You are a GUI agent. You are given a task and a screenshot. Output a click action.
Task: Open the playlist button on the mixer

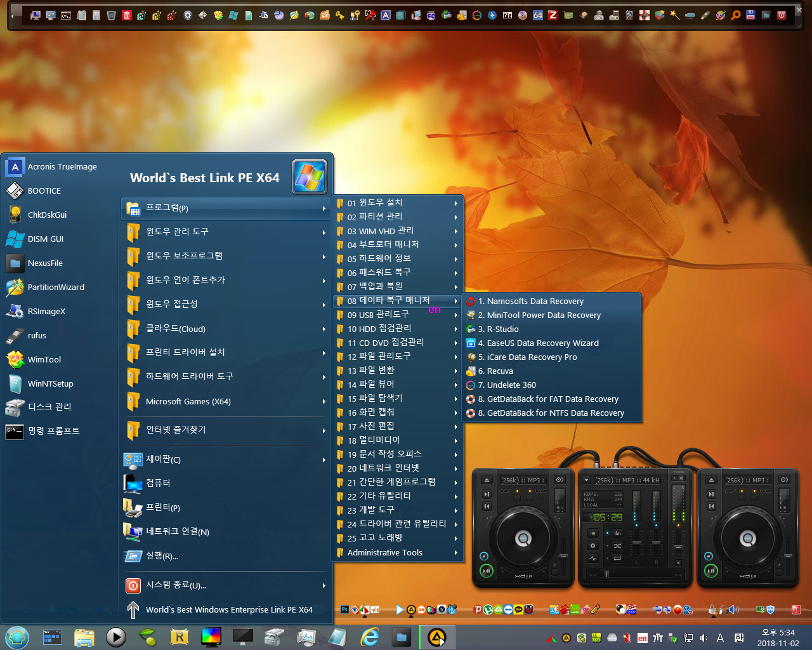point(593,533)
